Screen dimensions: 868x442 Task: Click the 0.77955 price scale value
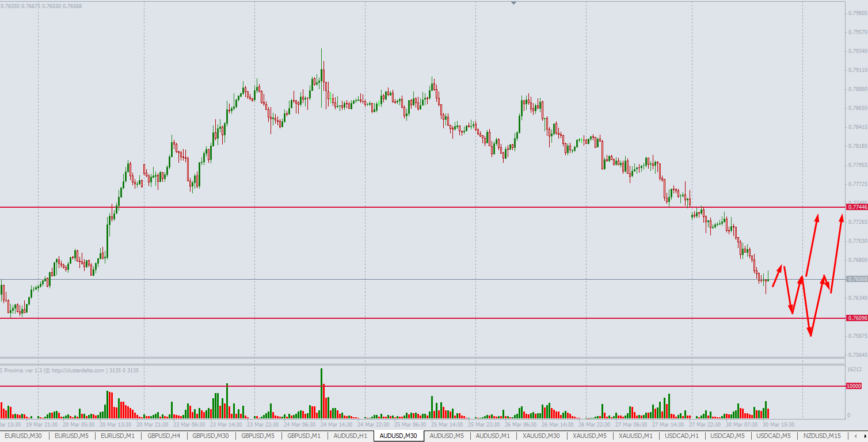[857, 165]
